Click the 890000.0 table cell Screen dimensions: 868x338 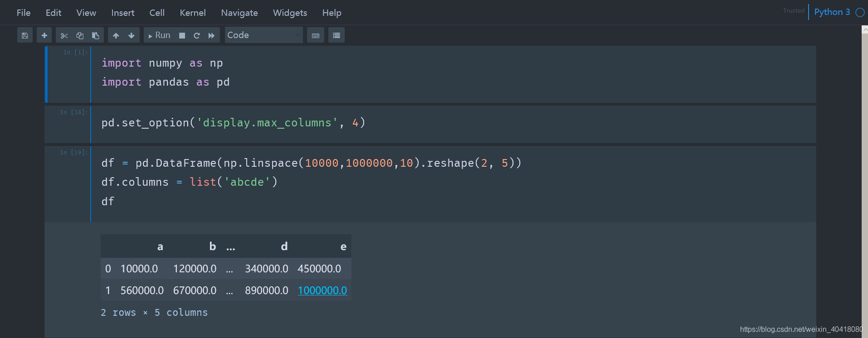pos(267,290)
